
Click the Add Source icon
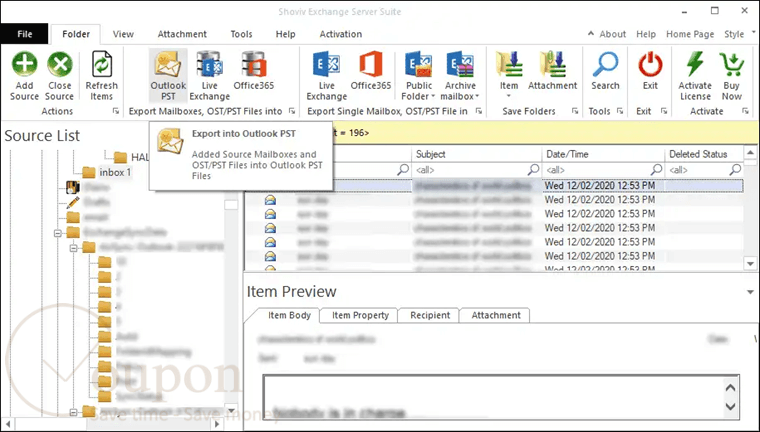tap(24, 64)
